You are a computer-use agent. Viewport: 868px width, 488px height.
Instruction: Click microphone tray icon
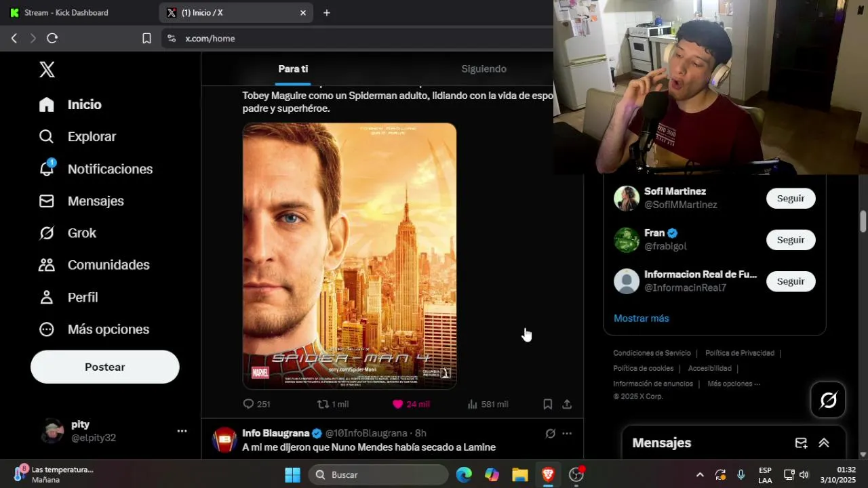click(x=741, y=474)
